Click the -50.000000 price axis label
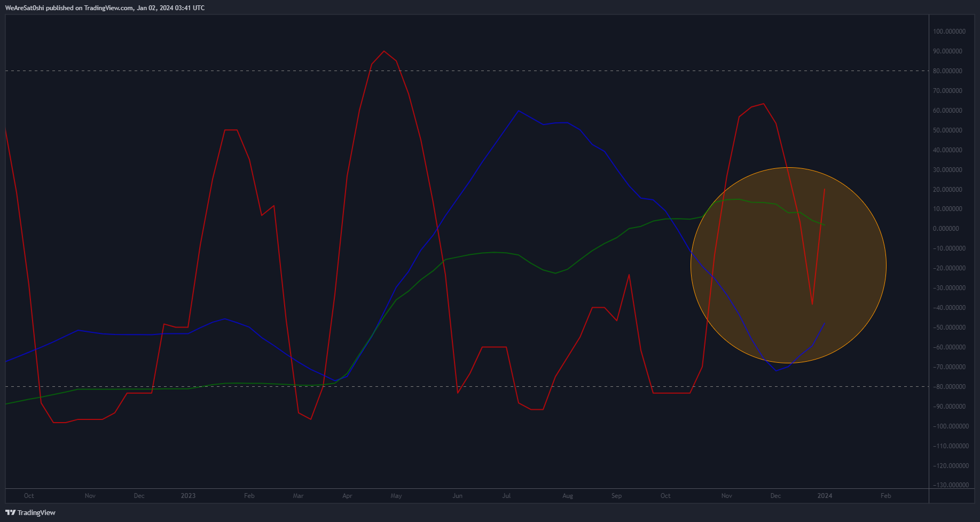Image resolution: width=980 pixels, height=522 pixels. pos(949,328)
